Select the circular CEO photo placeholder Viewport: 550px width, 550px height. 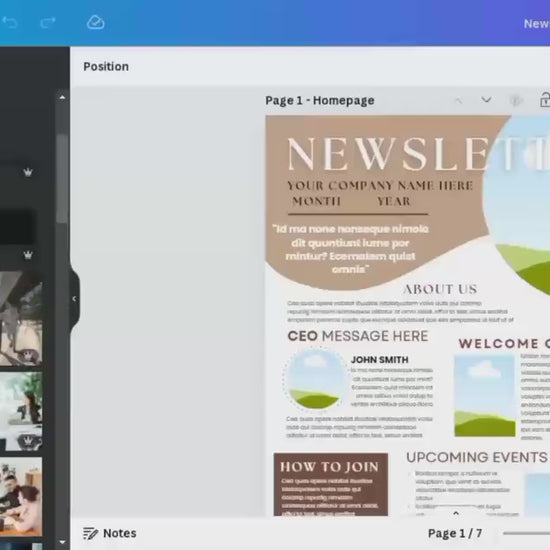tap(315, 379)
